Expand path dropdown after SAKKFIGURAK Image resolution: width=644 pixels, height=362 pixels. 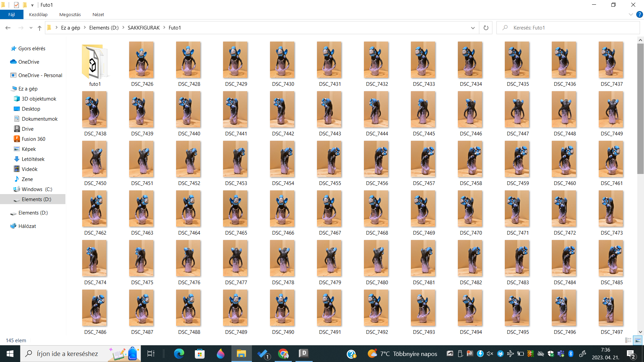(x=165, y=28)
